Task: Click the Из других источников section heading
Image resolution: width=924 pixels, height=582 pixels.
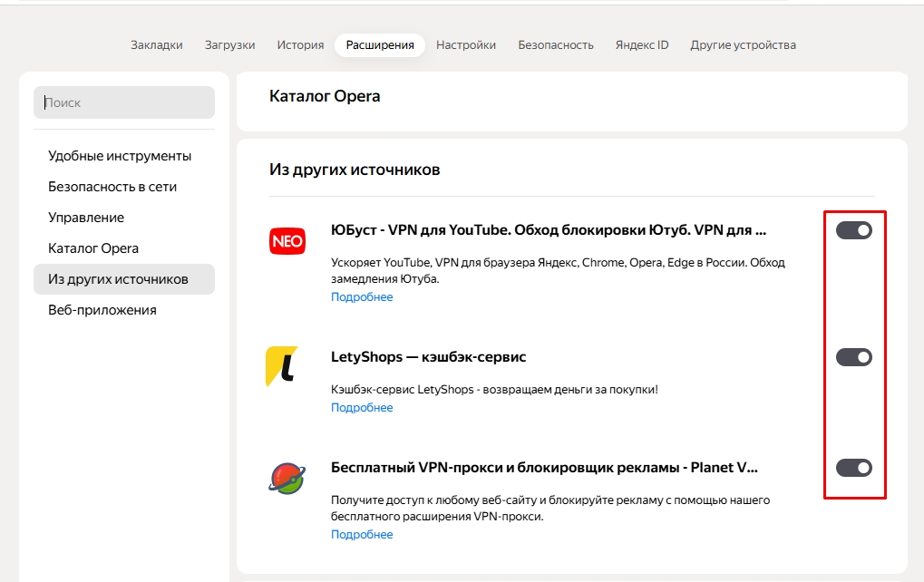Action: (x=355, y=170)
